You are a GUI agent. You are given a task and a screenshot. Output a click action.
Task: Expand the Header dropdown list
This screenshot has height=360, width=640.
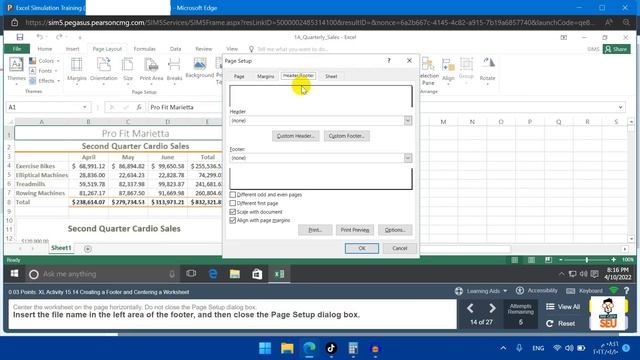(408, 120)
